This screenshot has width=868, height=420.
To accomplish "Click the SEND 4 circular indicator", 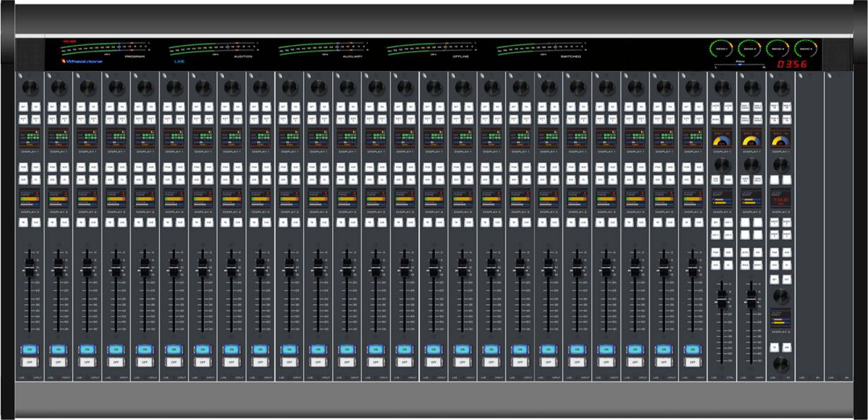I will 806,49.
